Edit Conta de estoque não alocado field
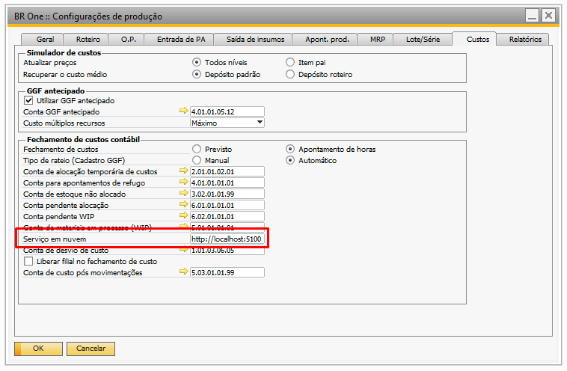 (227, 193)
